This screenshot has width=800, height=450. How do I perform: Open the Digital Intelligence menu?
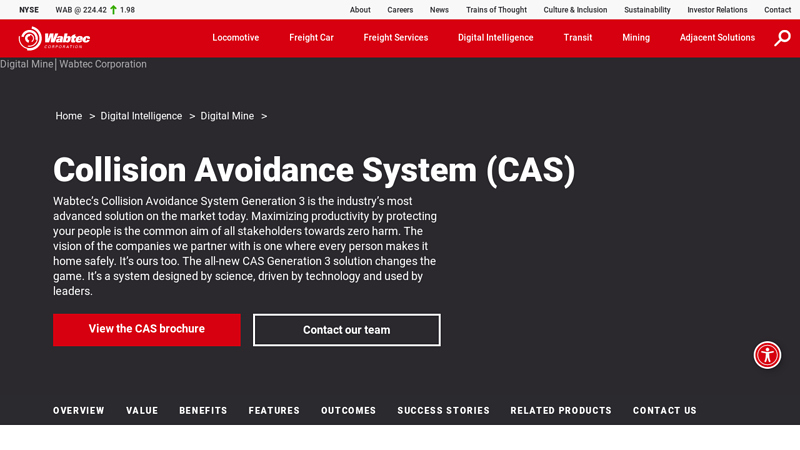[495, 38]
